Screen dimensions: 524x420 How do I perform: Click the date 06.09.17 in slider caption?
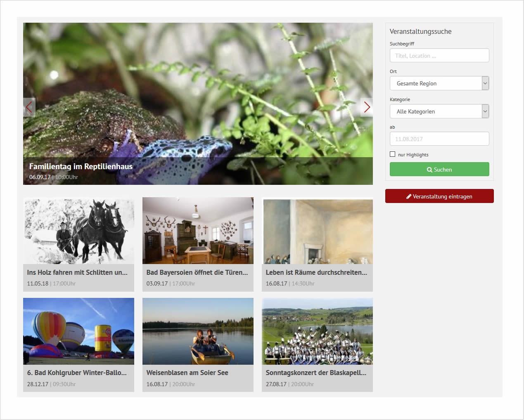click(40, 177)
